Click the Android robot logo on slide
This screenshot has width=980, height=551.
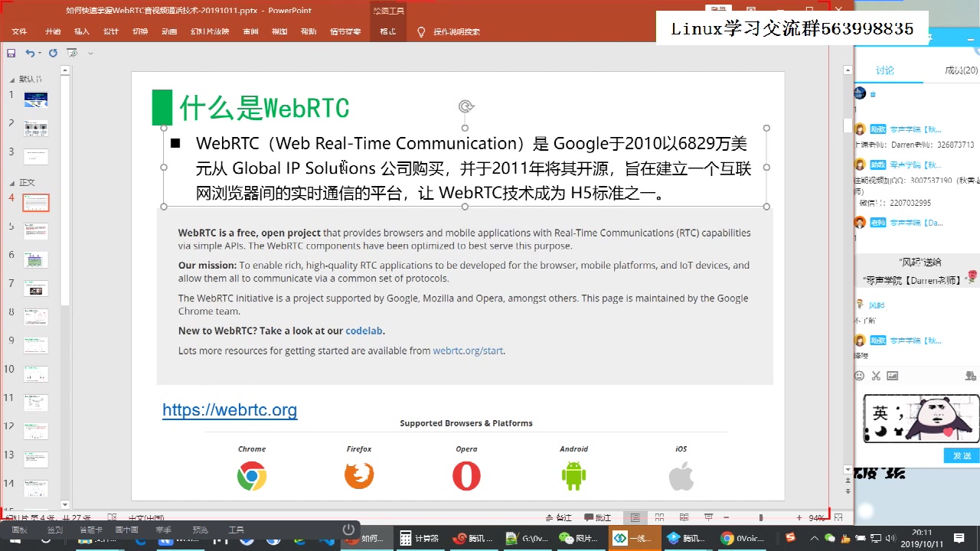[x=573, y=476]
